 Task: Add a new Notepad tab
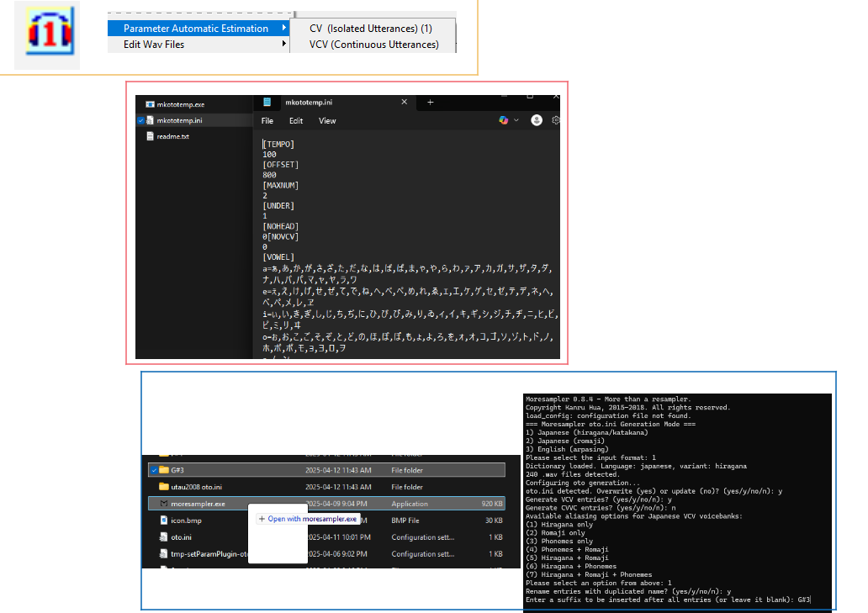tap(430, 102)
